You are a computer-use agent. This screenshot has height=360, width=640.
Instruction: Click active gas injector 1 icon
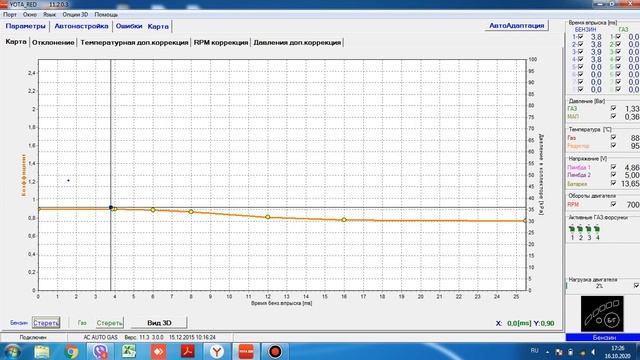tap(572, 229)
